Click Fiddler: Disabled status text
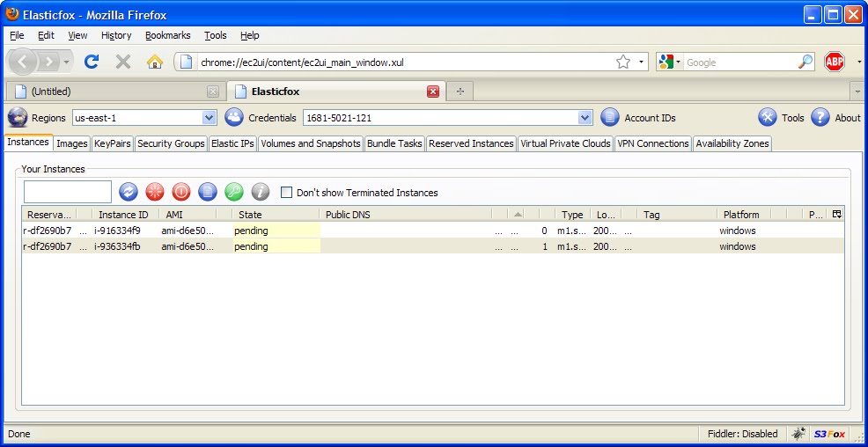Image resolution: width=868 pixels, height=447 pixels. pyautogui.click(x=743, y=434)
